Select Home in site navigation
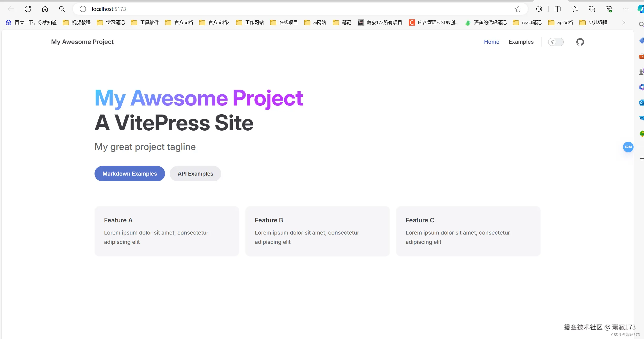Viewport: 644px width, 339px height. point(491,42)
